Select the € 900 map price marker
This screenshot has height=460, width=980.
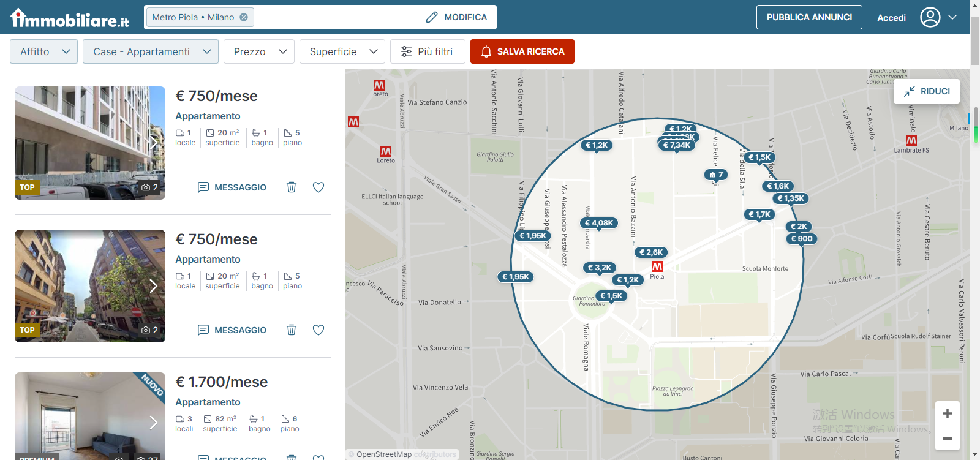pyautogui.click(x=802, y=239)
